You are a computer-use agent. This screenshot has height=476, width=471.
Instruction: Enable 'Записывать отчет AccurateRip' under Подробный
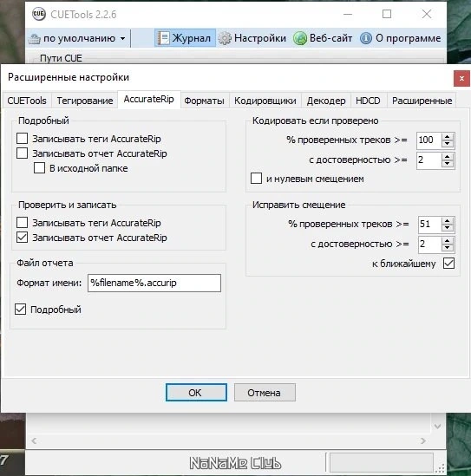point(23,153)
